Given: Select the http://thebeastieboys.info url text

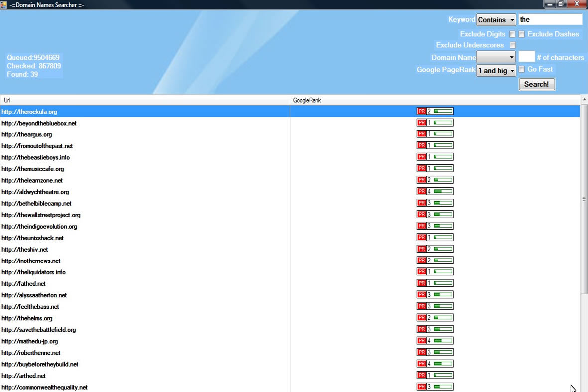Looking at the screenshot, I should point(36,157).
